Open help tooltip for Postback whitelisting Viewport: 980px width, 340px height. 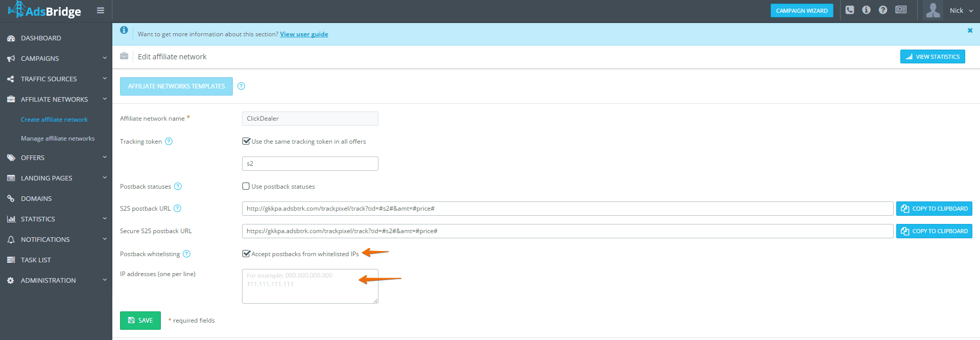point(186,254)
